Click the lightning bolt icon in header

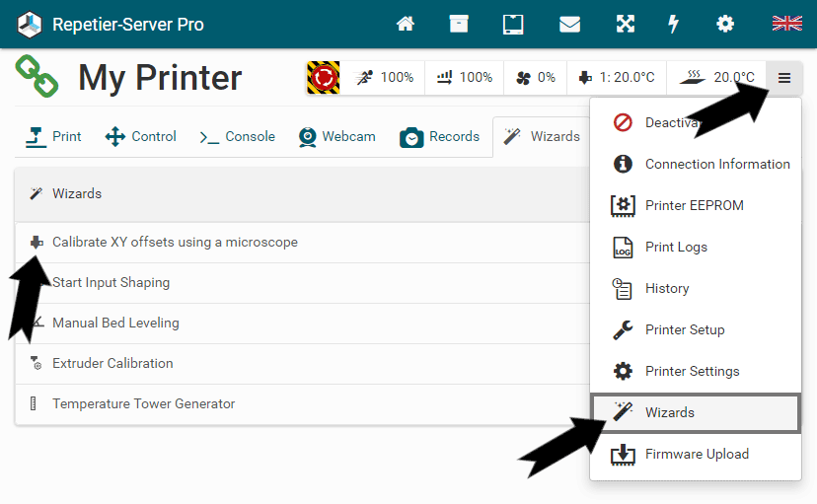(674, 24)
